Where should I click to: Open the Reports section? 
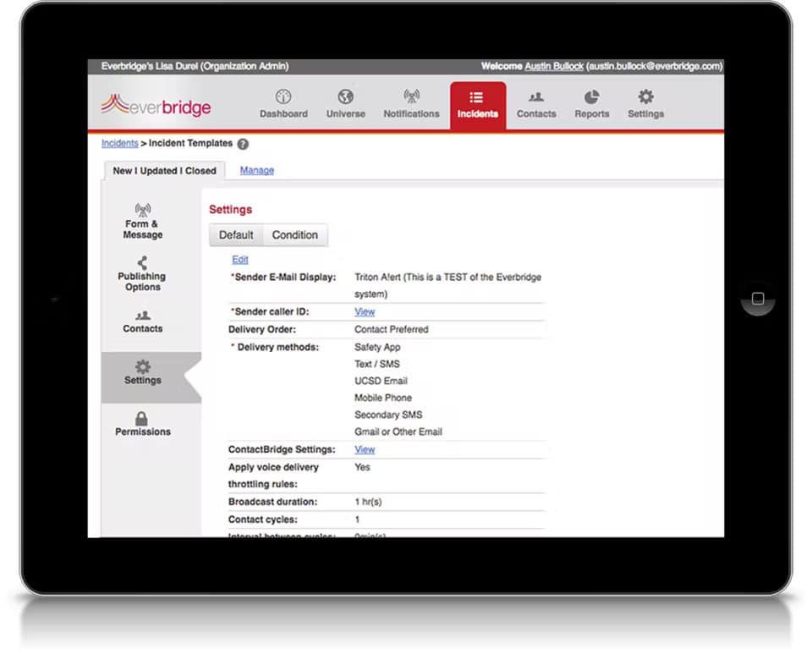click(x=591, y=103)
